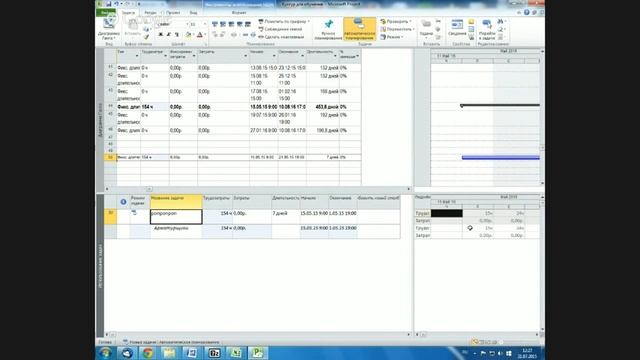Edit the task name cell 'ропропроп'
This screenshot has height=360, width=640.
coord(176,217)
